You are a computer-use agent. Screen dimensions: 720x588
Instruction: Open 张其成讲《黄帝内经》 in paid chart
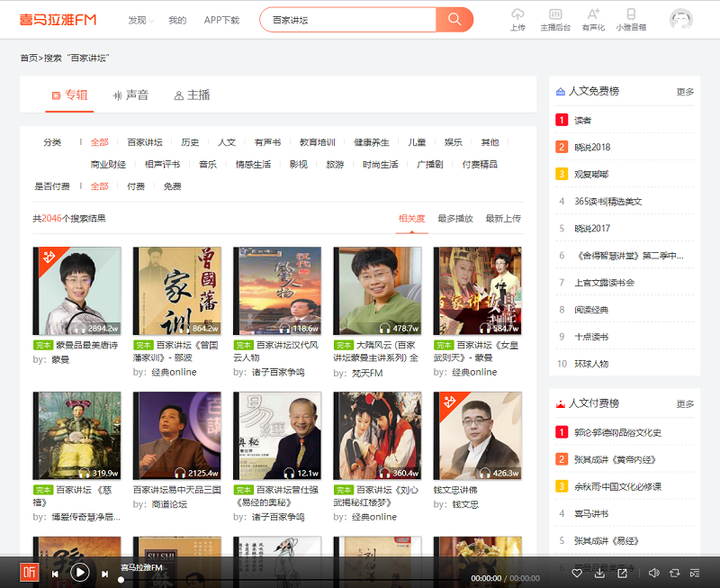[615, 460]
